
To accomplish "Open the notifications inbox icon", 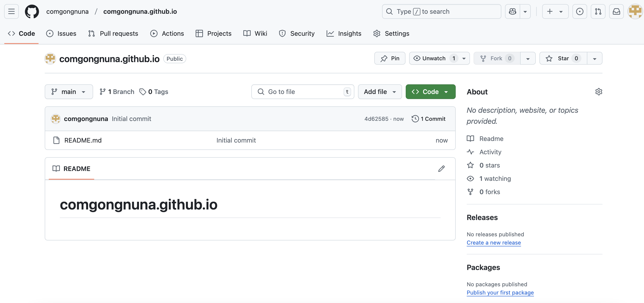I will coord(616,11).
